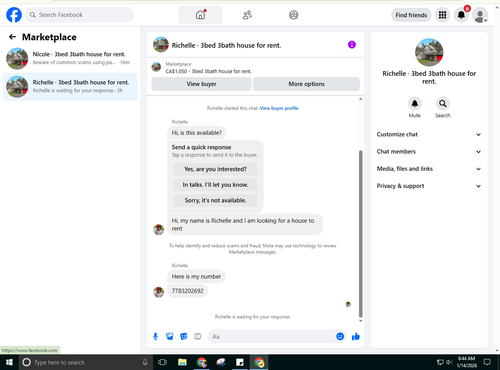Open the account profile picture menu
This screenshot has height=370, width=500.
480,15
